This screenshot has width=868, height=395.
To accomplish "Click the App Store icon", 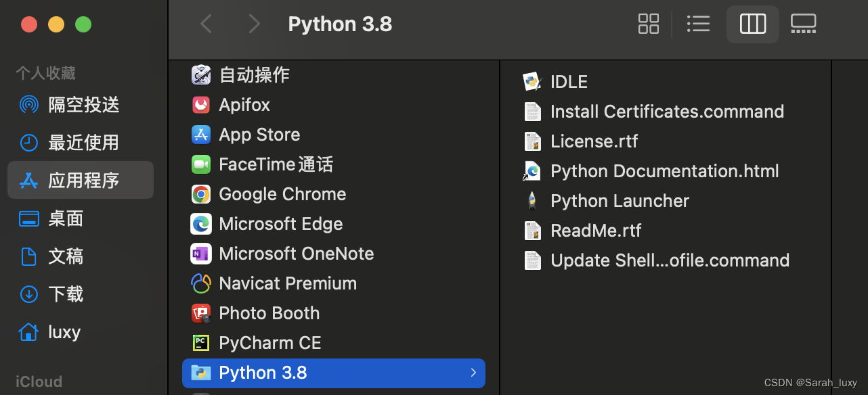I will [x=201, y=135].
